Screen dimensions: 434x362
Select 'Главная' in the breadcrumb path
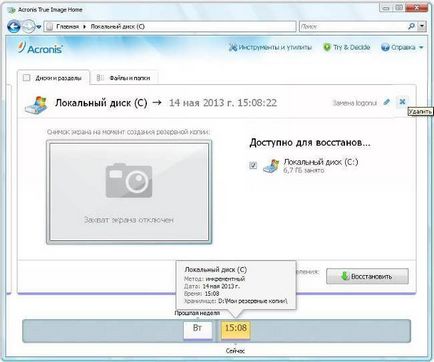tap(67, 27)
